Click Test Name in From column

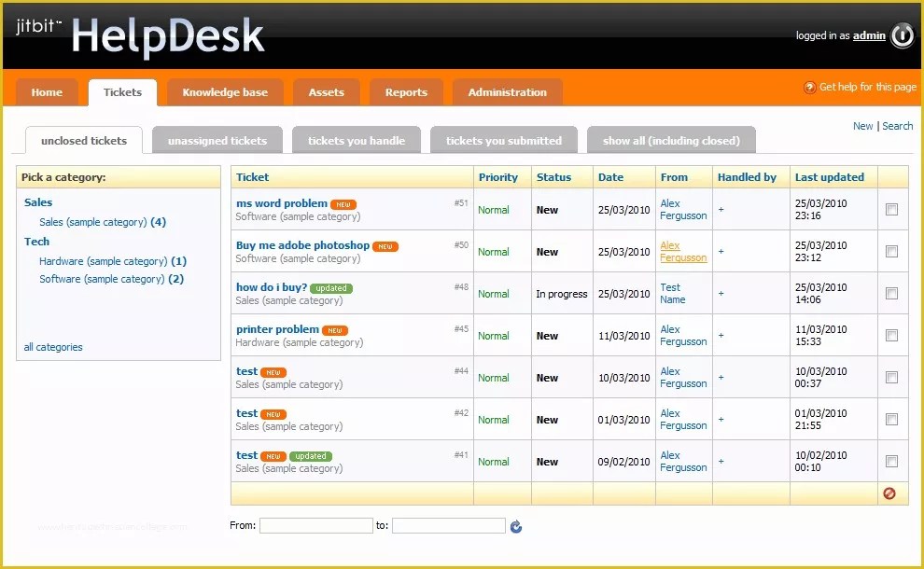672,293
